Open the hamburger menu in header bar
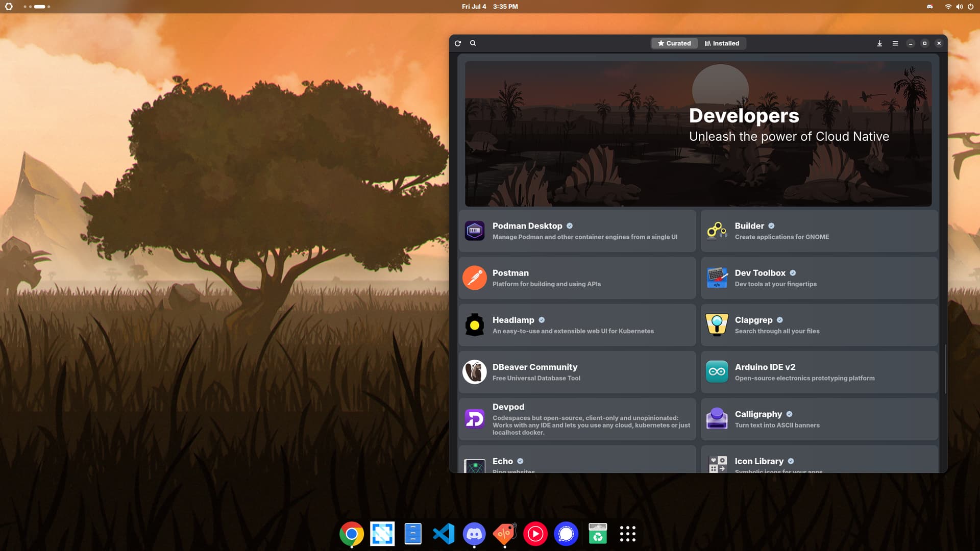The width and height of the screenshot is (980, 551). point(895,43)
